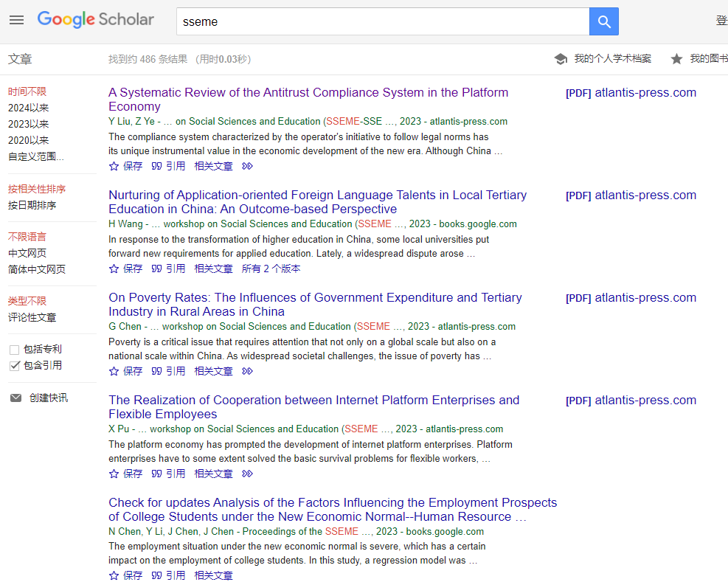
Task: Limit results to 简体中文网页
Action: point(37,269)
